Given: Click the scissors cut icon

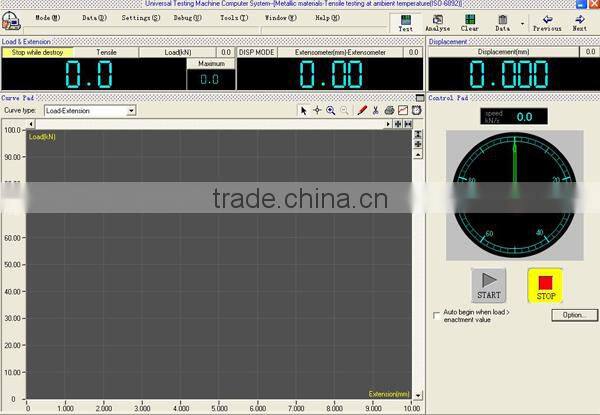Looking at the screenshot, I should point(376,110).
